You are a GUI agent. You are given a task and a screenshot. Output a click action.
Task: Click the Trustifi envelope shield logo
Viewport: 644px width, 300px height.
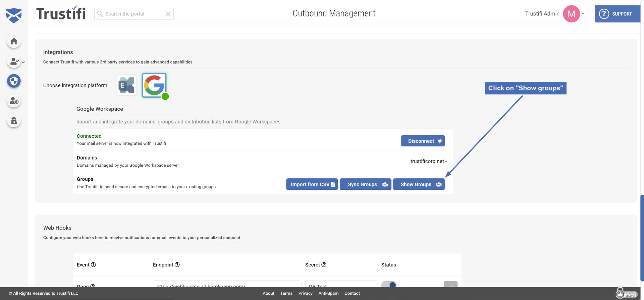point(14,15)
